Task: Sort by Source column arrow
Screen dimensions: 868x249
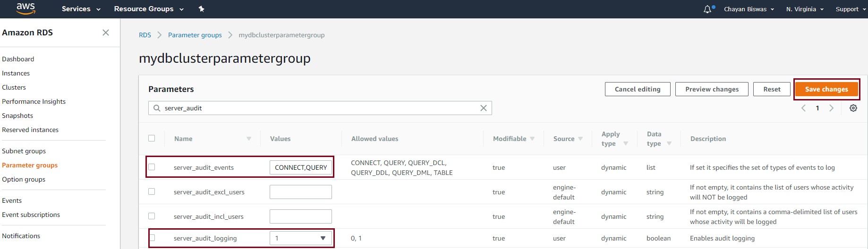Action: tap(580, 139)
